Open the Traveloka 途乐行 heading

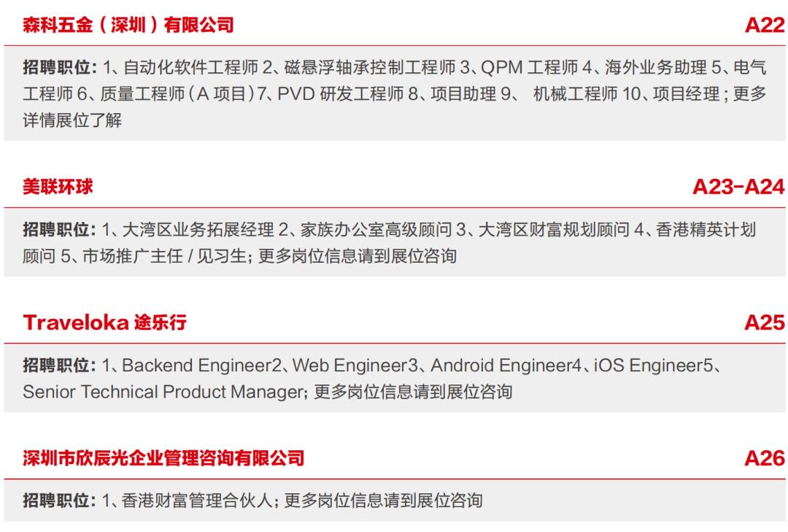pyautogui.click(x=104, y=323)
